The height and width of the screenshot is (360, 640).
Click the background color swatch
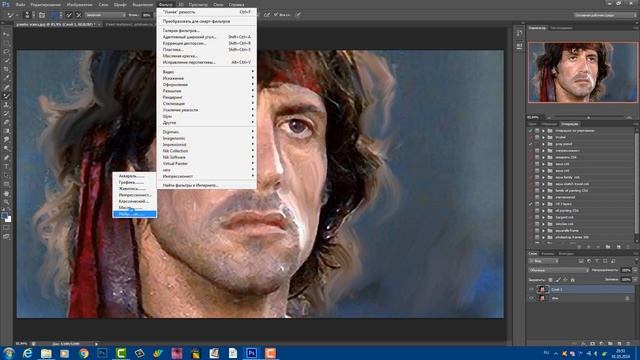tap(9, 220)
